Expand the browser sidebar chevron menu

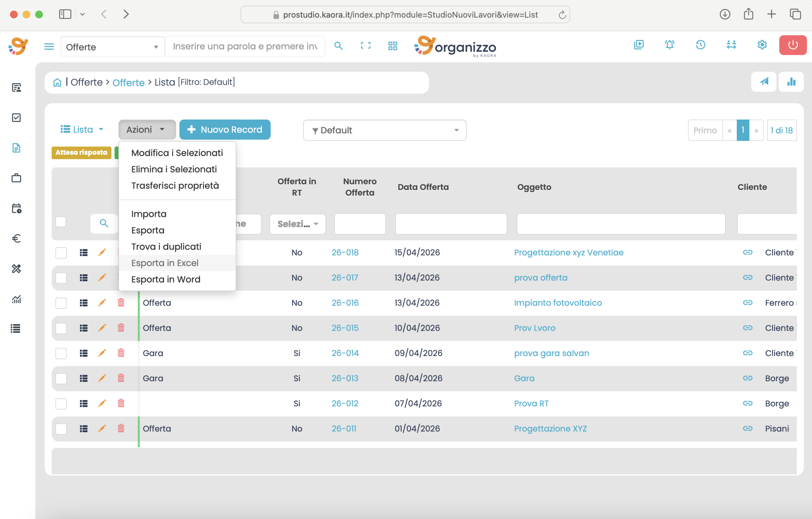click(82, 14)
